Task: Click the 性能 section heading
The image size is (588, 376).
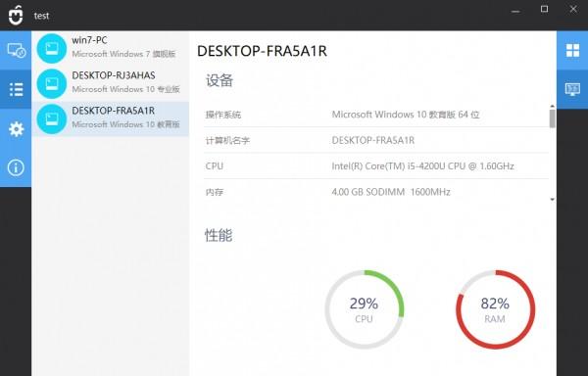Action: click(x=219, y=235)
